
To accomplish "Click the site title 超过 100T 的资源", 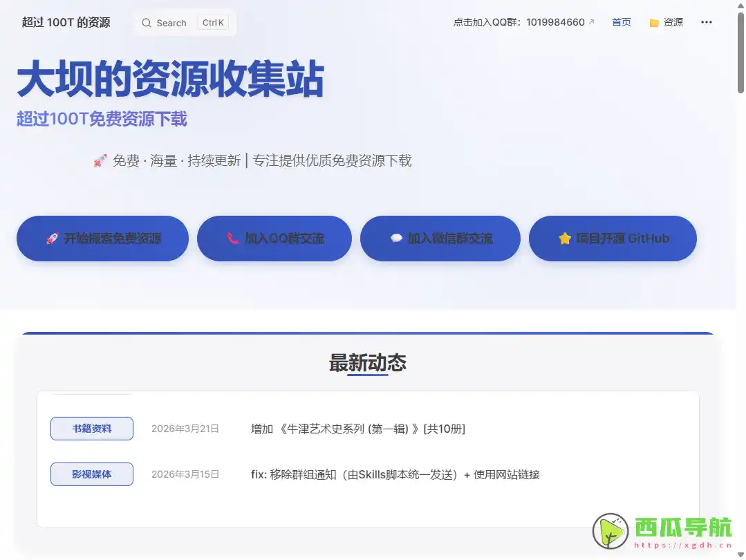I will tap(64, 21).
